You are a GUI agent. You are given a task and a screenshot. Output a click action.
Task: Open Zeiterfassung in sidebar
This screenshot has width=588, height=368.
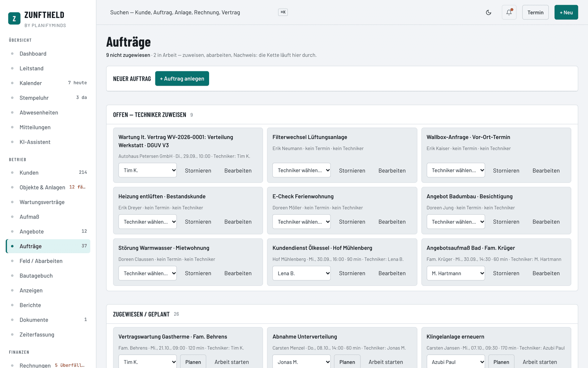pos(48,335)
